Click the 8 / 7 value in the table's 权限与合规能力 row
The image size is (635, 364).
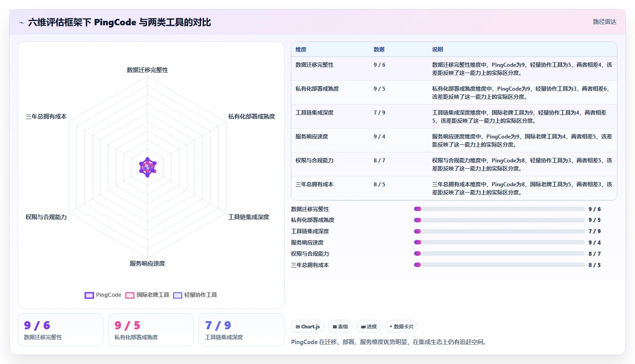(x=379, y=161)
